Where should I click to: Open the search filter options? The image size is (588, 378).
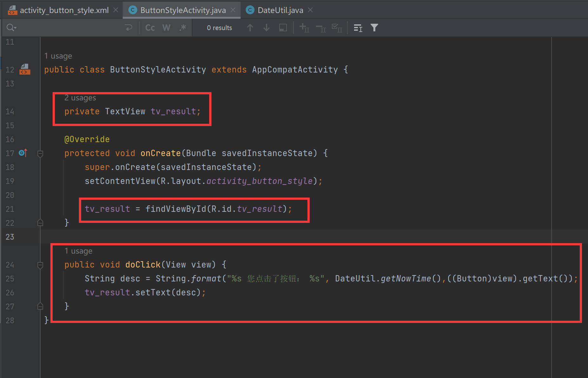(374, 28)
